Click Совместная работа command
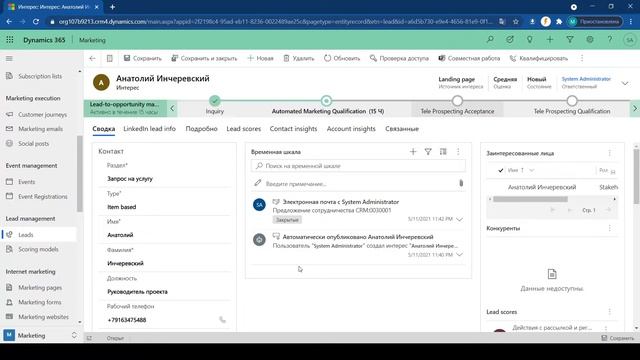 pos(469,58)
